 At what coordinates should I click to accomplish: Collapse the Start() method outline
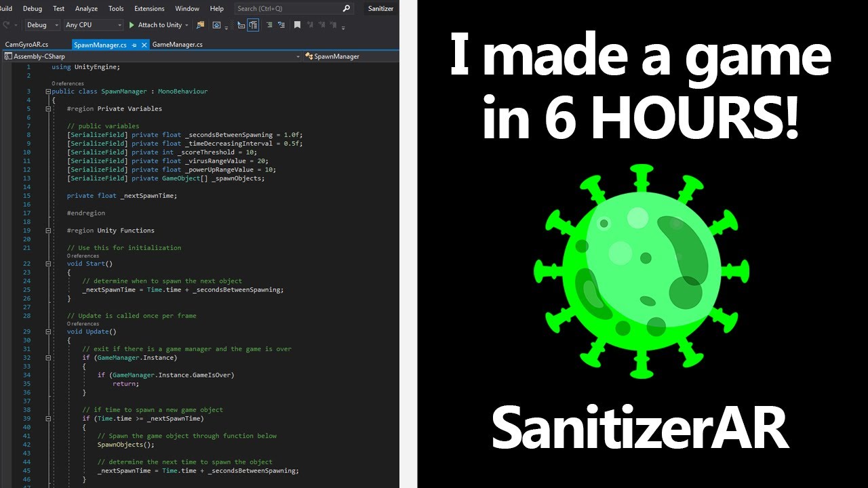(48, 264)
